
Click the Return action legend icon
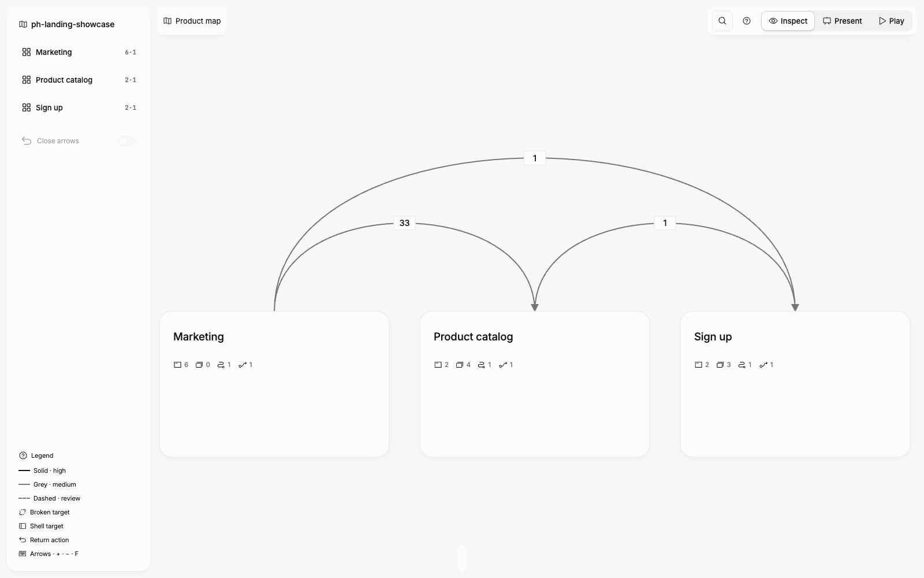pos(23,540)
